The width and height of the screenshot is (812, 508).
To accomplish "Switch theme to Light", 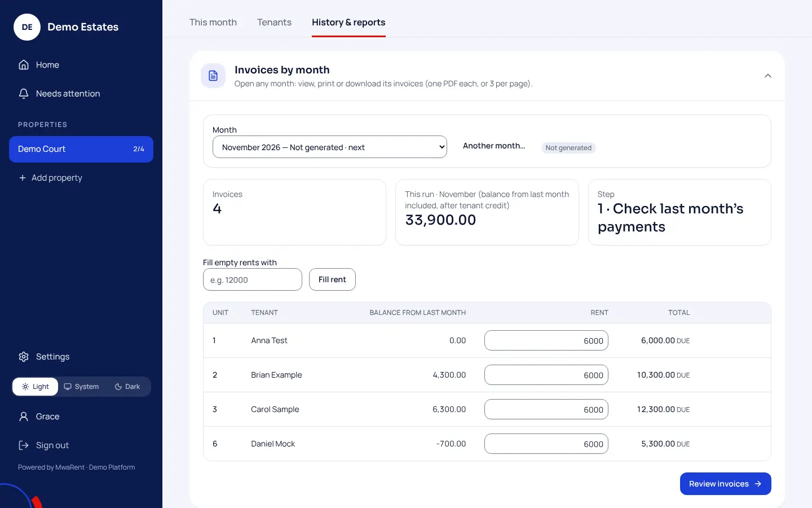I will [36, 387].
